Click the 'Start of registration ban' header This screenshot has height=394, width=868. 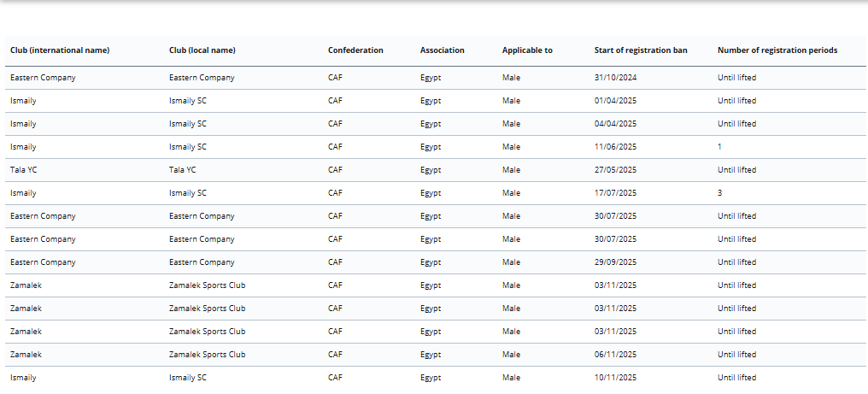(641, 50)
